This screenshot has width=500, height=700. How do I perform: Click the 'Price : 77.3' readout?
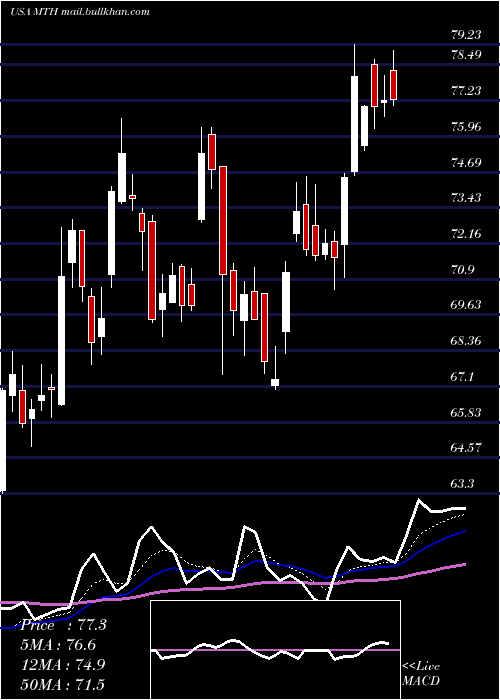pyautogui.click(x=63, y=625)
